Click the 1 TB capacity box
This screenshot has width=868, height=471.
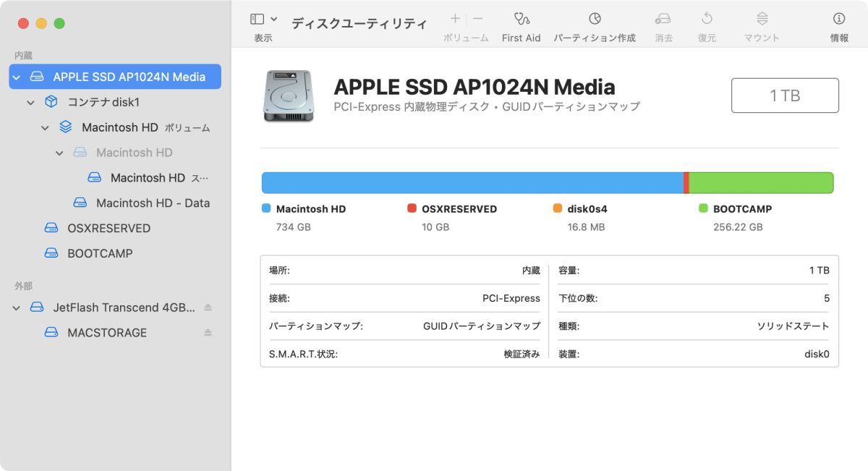click(x=785, y=96)
